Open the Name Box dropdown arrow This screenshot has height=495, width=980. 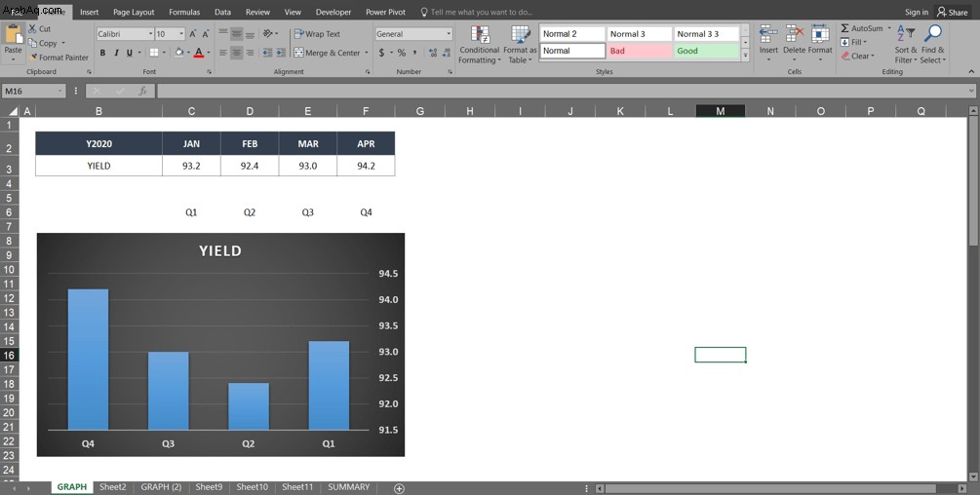60,92
